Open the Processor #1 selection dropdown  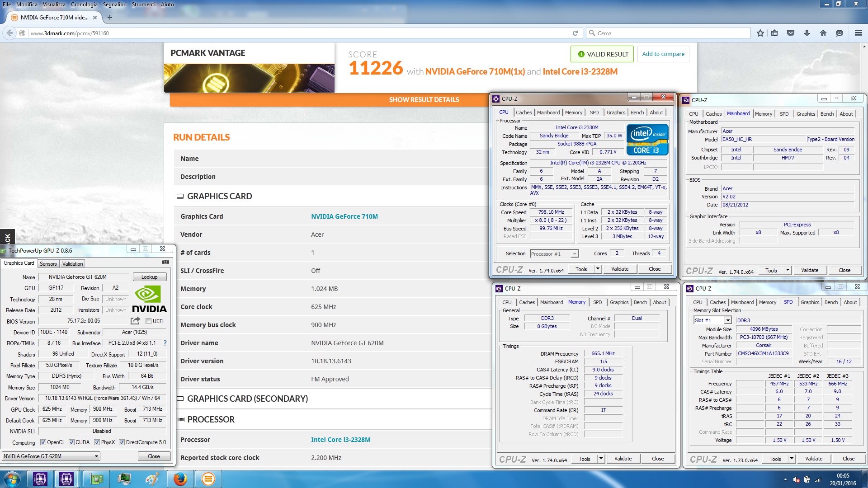554,254
